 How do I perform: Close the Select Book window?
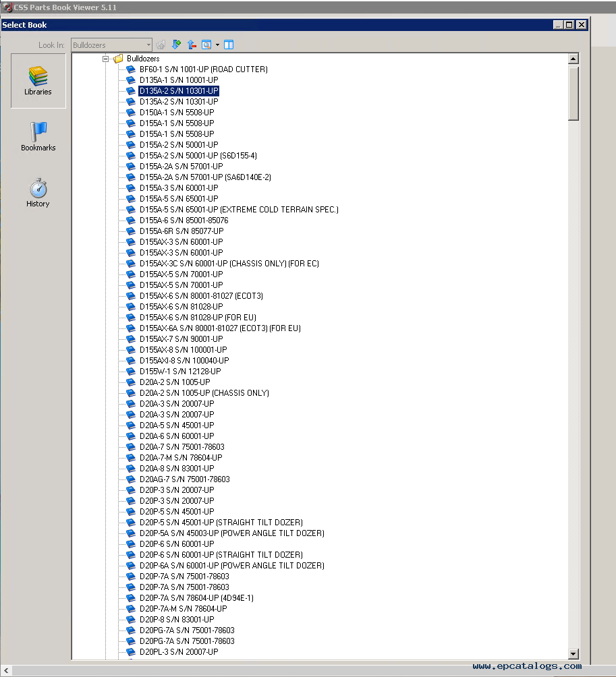click(x=582, y=24)
